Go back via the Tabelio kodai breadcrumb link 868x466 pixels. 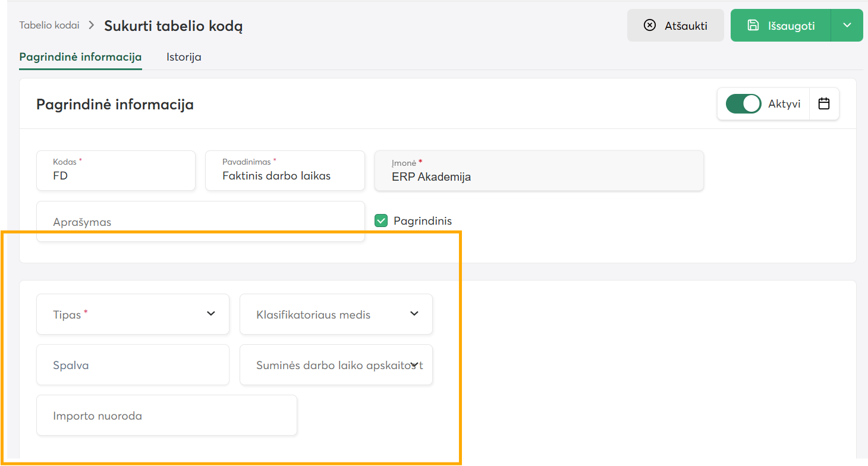point(49,25)
